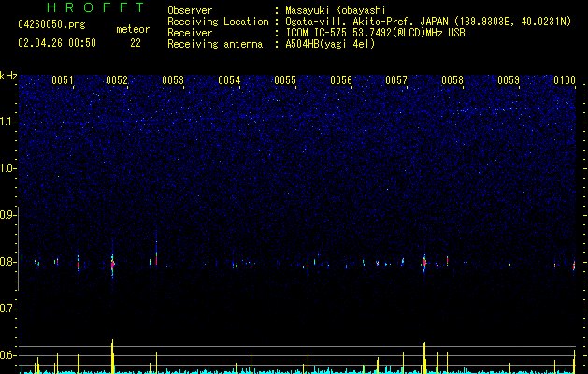The image size is (588, 374).
Task: Click the Ogata-vill. Akita-Pref. JAPAN coordinates text
Action: [x=428, y=22]
